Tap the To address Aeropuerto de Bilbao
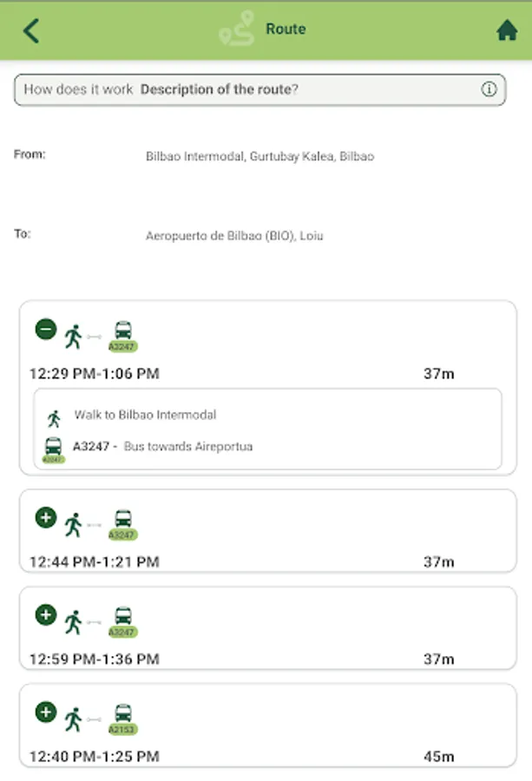The width and height of the screenshot is (532, 781). 234,235
